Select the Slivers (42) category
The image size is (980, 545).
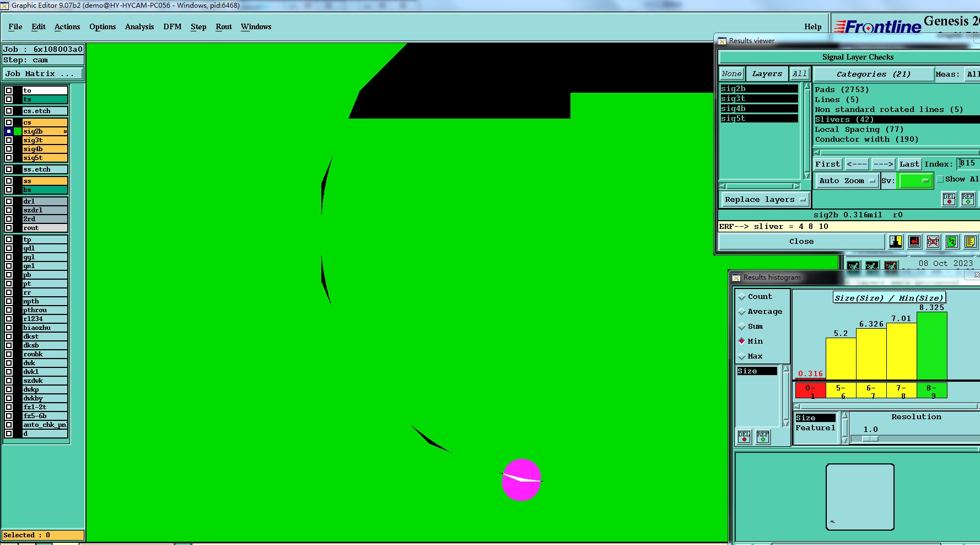(896, 120)
